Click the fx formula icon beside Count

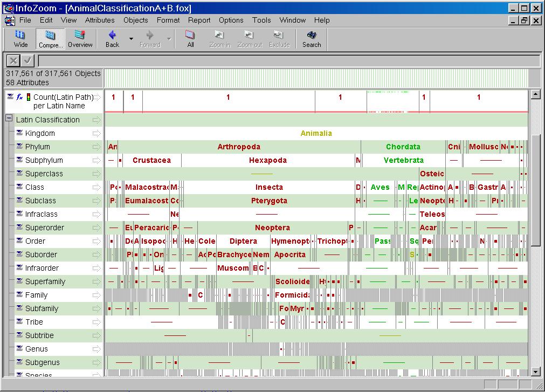19,97
